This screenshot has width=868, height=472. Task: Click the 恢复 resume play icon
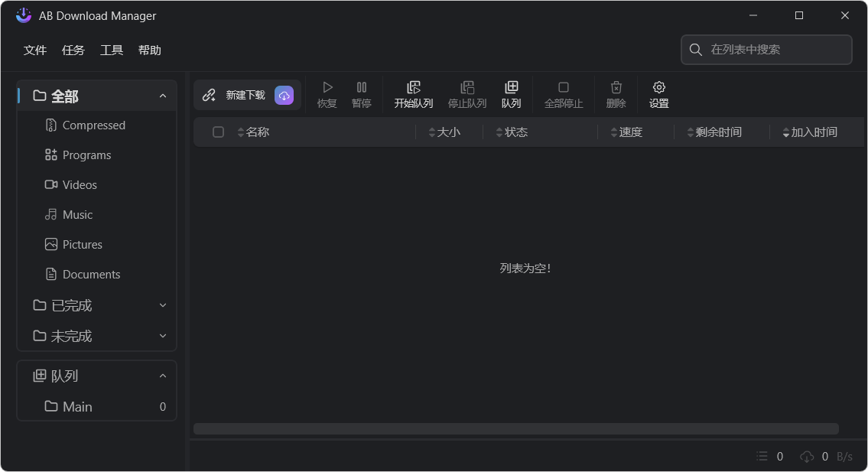click(327, 87)
